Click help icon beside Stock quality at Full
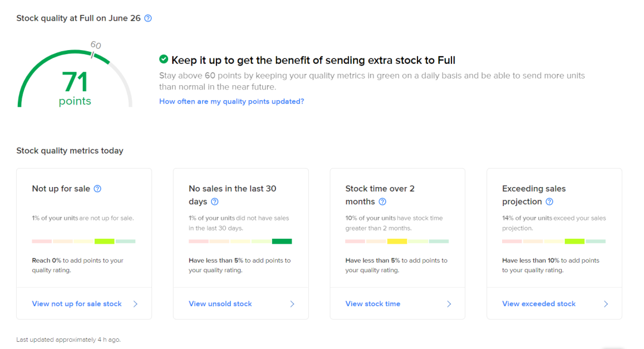Viewport: 644px width, 349px height. (148, 18)
